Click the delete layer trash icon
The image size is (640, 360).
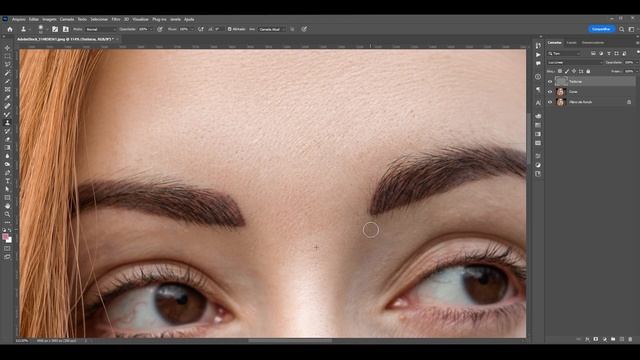tap(630, 339)
